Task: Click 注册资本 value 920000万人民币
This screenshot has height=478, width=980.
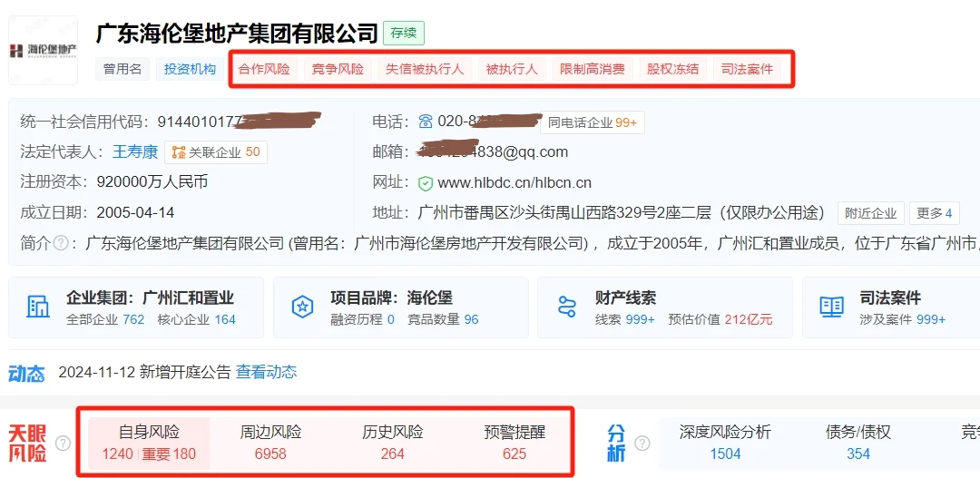Action: (x=152, y=181)
